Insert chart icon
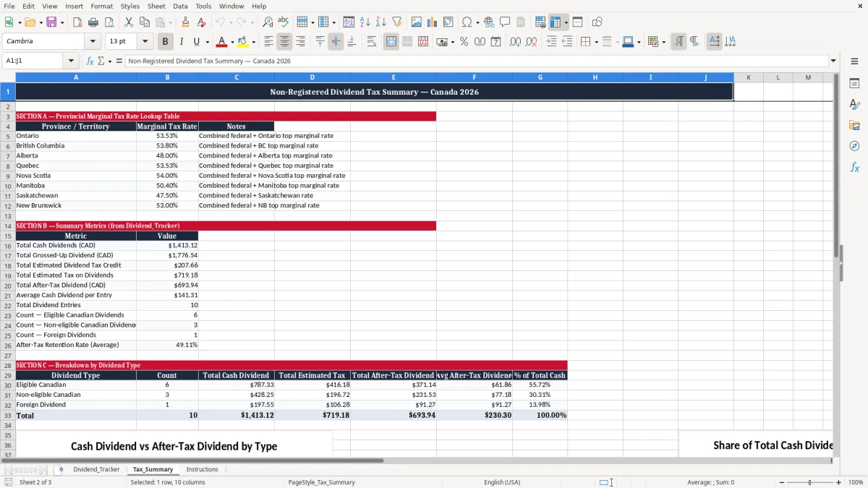Viewport: 868px width, 488px height. coord(433,22)
